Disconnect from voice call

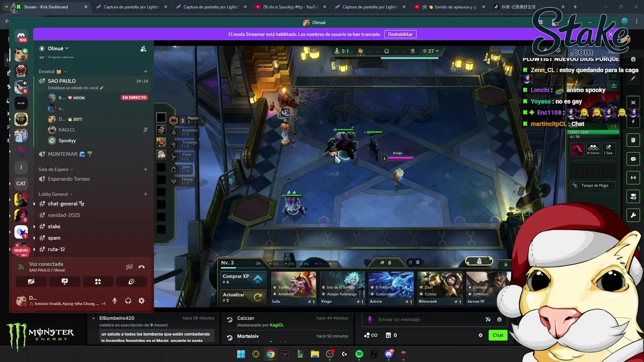pos(141,267)
